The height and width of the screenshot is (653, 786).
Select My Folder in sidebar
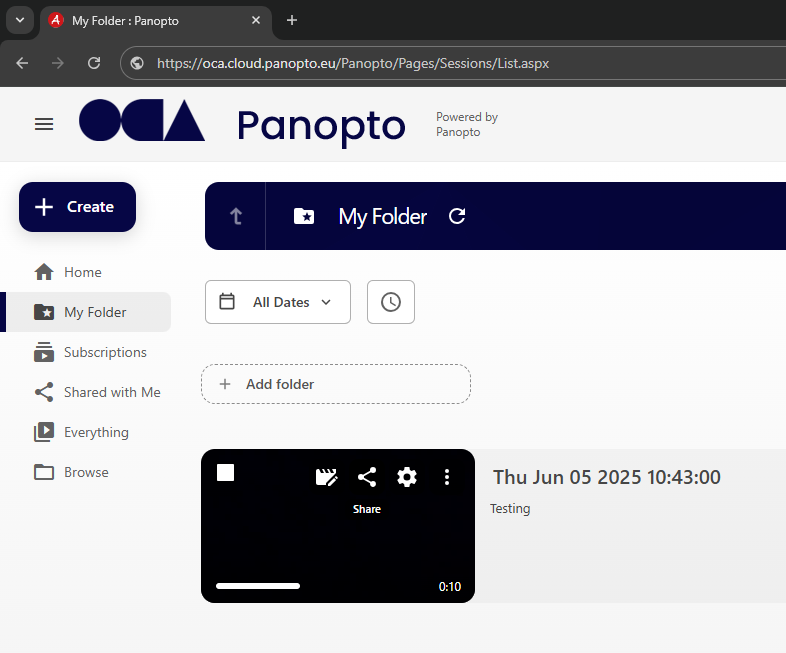88,312
